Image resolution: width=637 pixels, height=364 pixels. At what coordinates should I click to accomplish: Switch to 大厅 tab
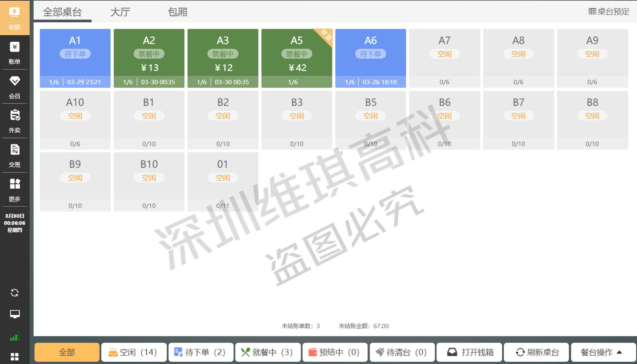120,12
